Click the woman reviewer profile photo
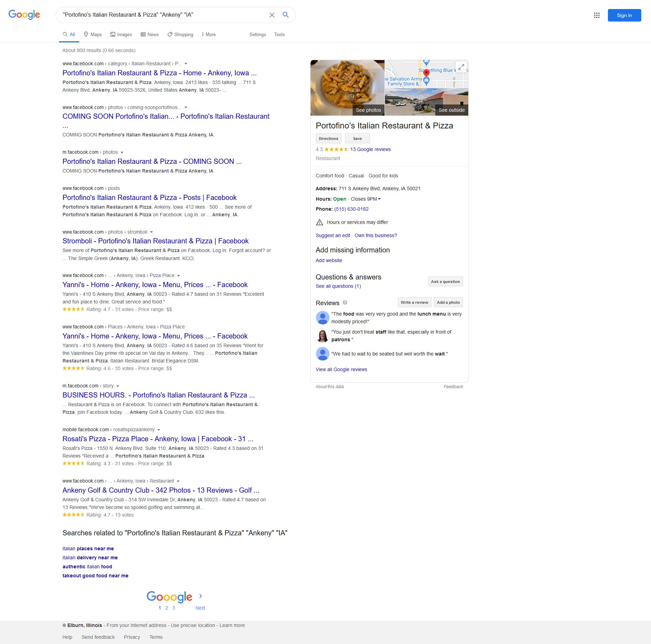The image size is (651, 644). point(322,336)
